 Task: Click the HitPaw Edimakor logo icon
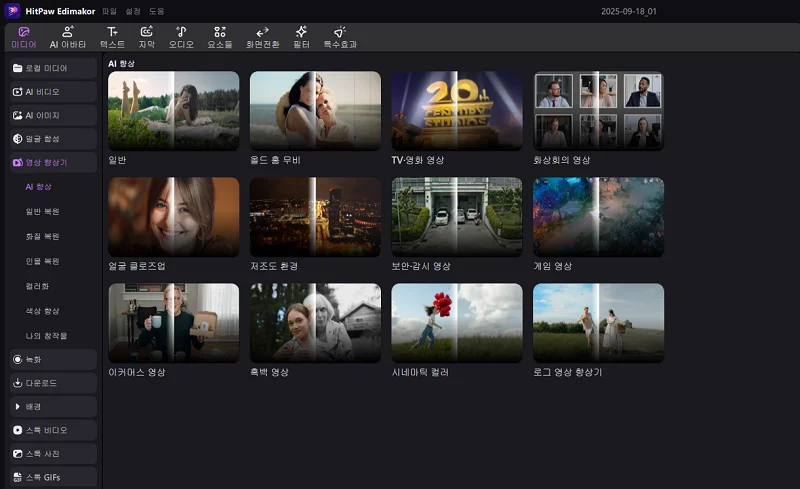point(12,11)
